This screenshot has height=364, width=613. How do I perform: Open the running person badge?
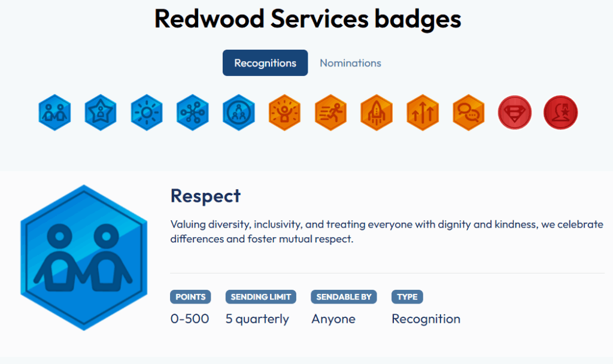(330, 113)
